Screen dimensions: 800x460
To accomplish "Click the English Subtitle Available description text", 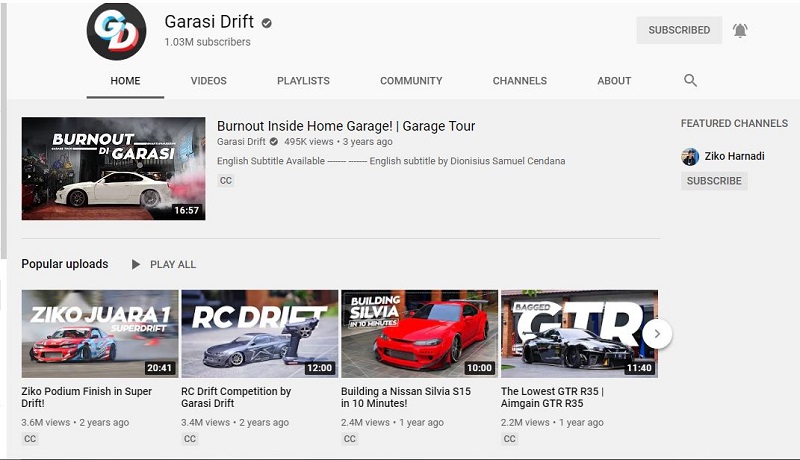I will click(x=391, y=161).
